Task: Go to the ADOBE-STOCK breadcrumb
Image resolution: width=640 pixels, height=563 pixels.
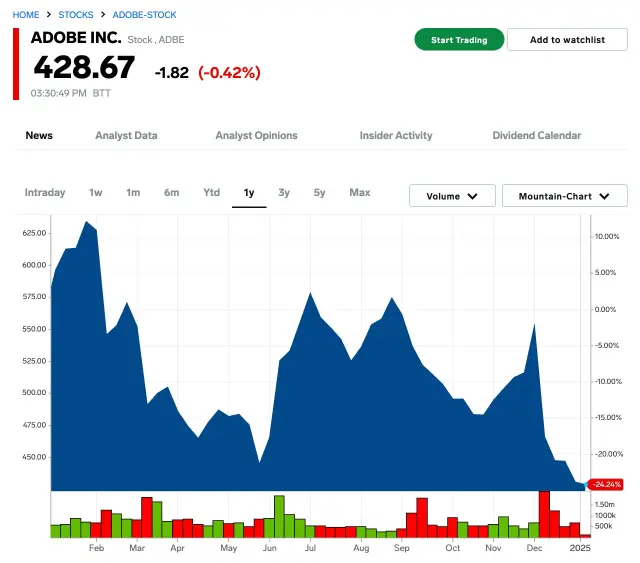Action: [144, 15]
